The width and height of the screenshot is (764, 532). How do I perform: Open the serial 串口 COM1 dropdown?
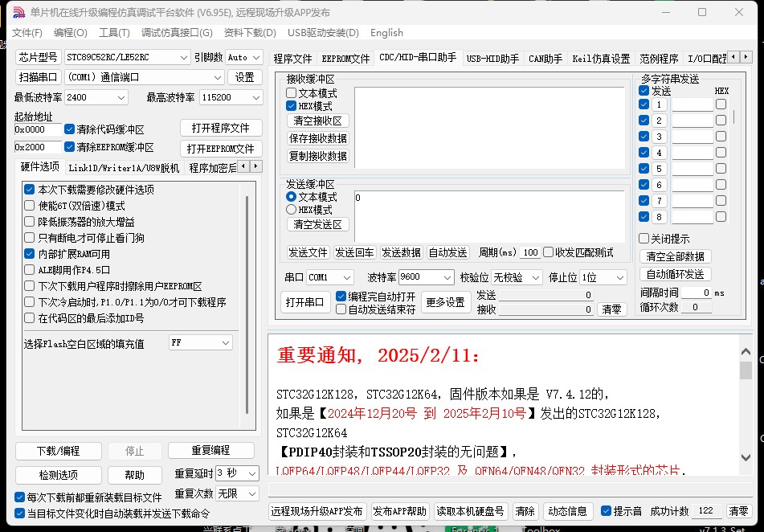tap(330, 277)
